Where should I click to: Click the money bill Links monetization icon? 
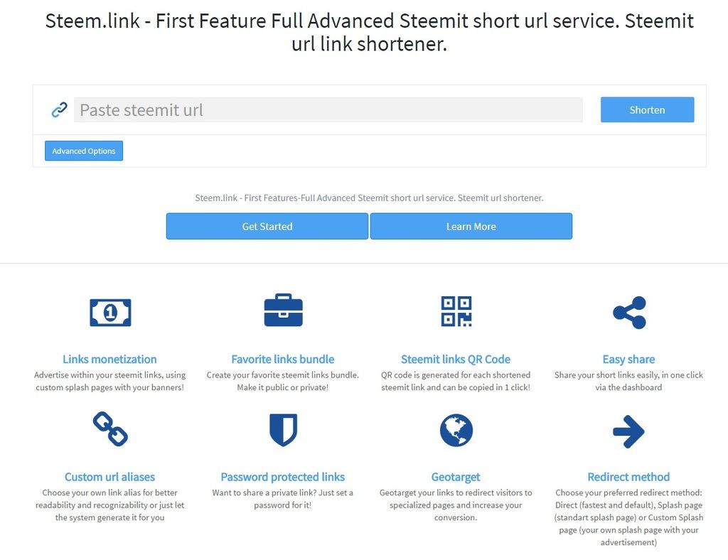click(x=110, y=312)
